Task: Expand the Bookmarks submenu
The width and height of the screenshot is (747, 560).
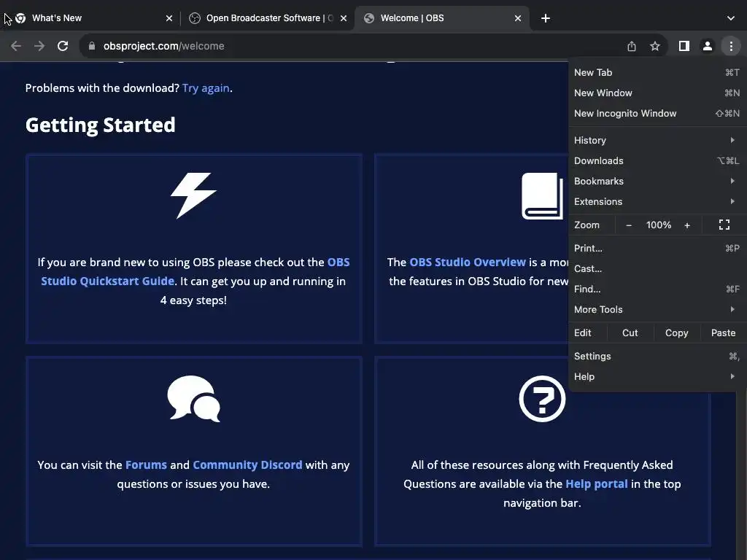Action: pos(657,181)
